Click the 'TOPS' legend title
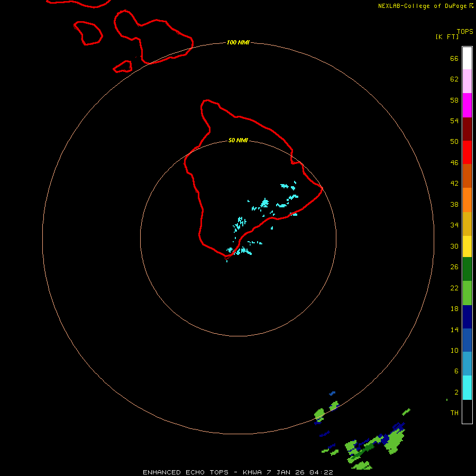This screenshot has width=476, height=476. [465, 32]
